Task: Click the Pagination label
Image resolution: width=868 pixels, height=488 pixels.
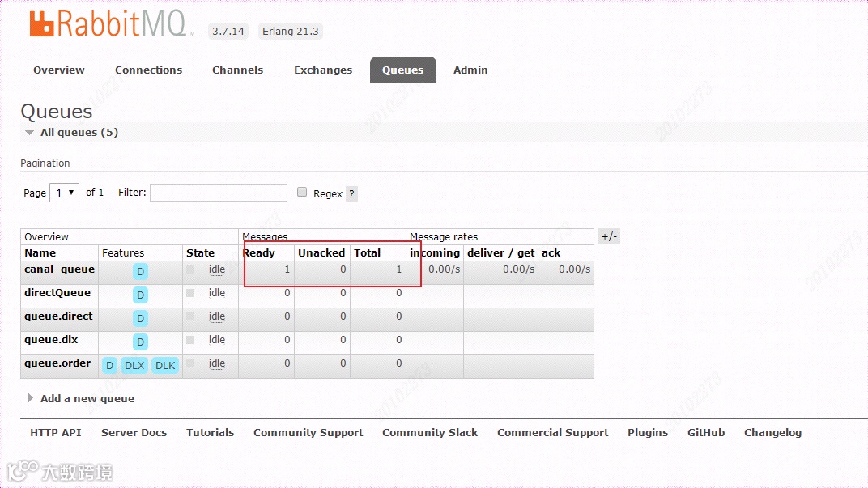Action: click(45, 163)
